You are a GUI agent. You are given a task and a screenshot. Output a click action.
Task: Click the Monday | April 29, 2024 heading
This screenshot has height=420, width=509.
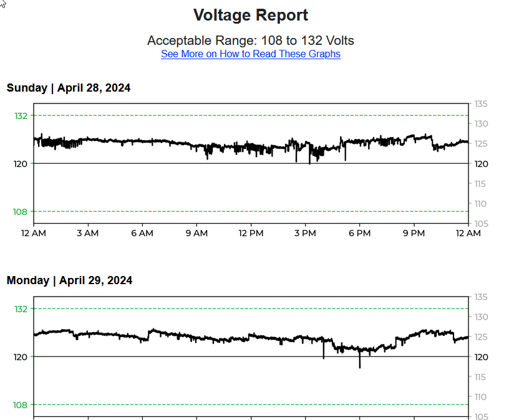tap(69, 280)
